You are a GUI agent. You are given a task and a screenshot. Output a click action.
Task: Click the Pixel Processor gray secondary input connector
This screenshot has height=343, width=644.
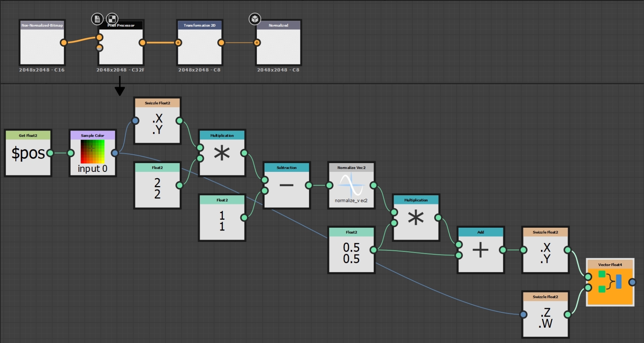pyautogui.click(x=99, y=48)
